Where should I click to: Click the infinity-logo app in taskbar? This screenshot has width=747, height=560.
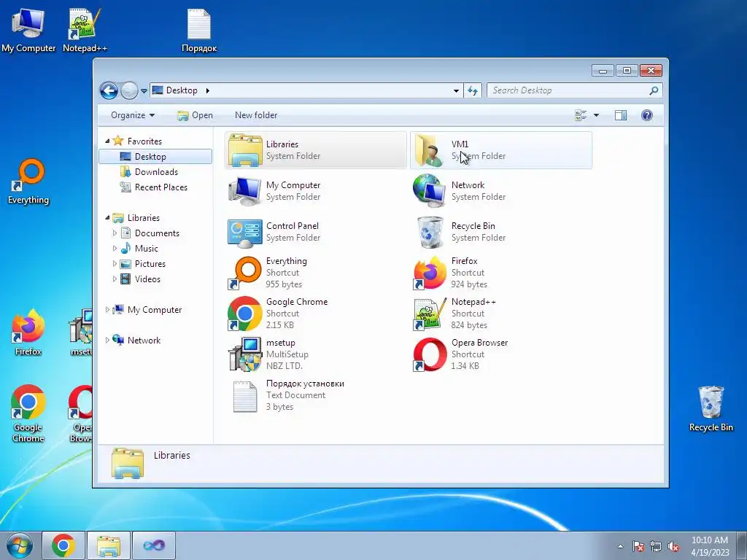click(154, 545)
